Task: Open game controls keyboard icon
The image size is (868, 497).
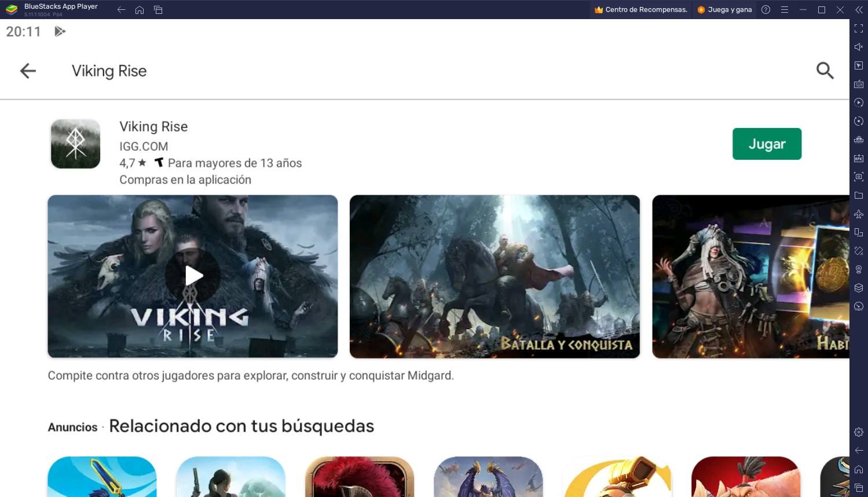Action: 859,84
